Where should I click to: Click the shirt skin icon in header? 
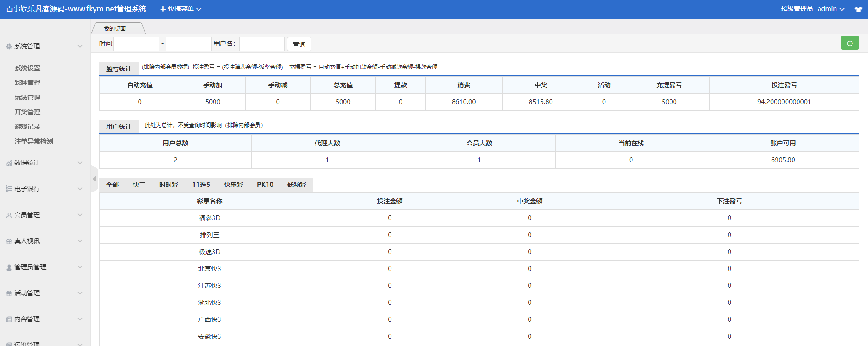click(x=858, y=9)
